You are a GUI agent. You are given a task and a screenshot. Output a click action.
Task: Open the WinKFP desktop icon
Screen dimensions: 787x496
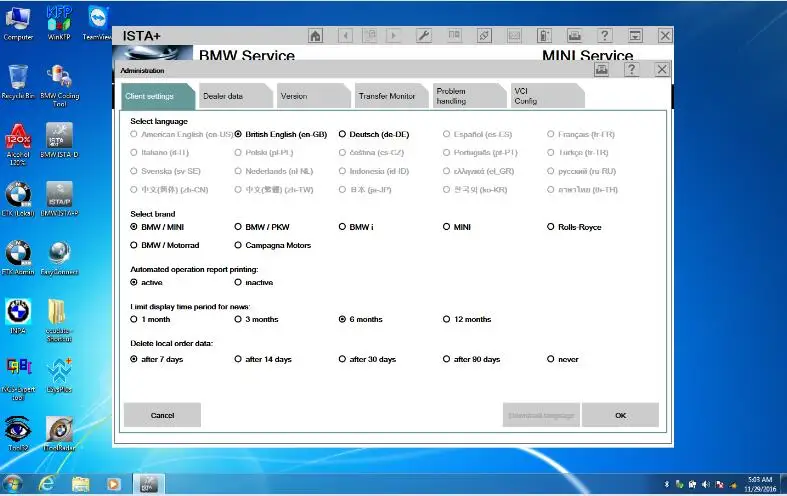point(59,23)
